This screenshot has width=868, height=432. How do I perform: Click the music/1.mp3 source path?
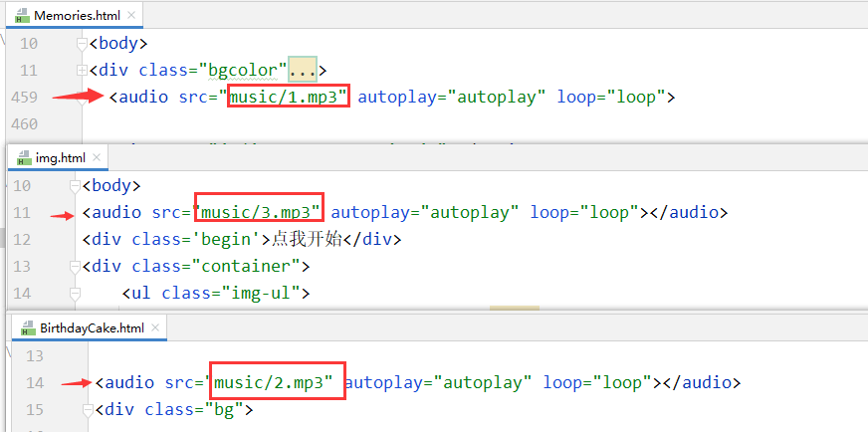pos(284,98)
